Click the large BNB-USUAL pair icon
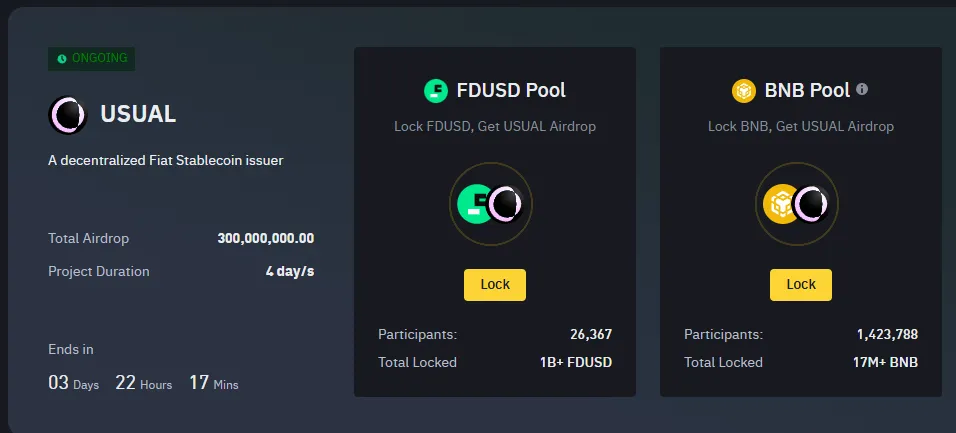The image size is (956, 433). [x=797, y=204]
